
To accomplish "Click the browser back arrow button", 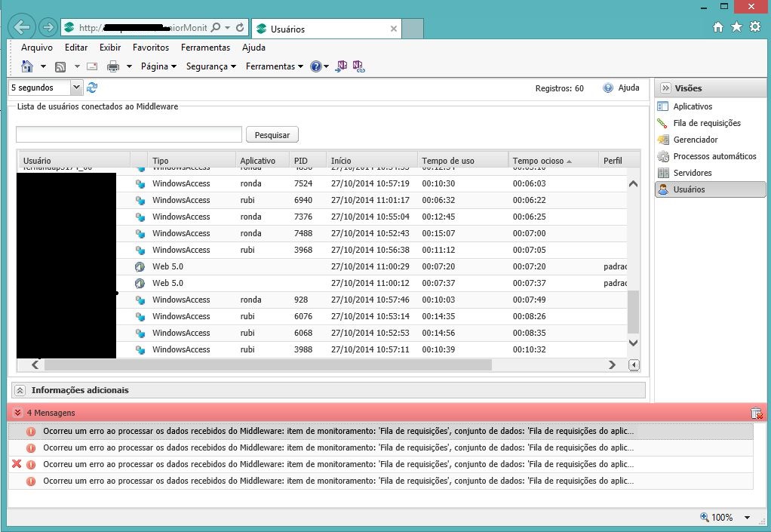I will click(22, 28).
